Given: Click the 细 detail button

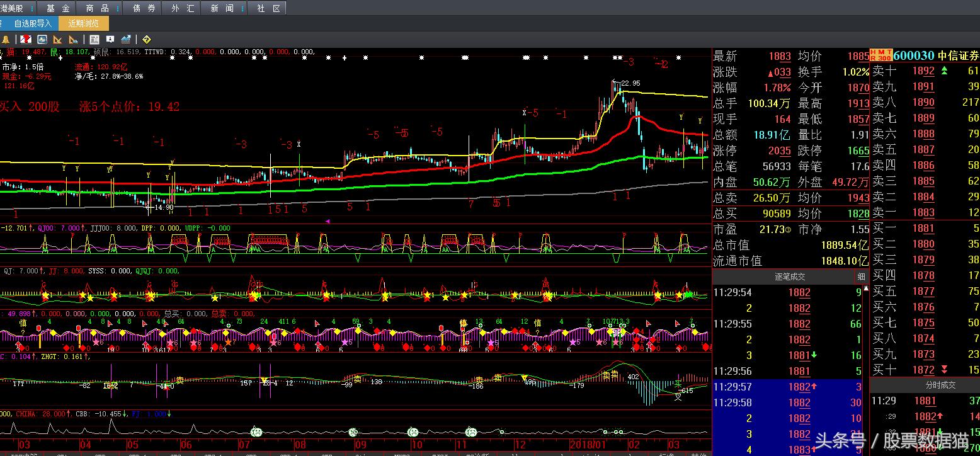Looking at the screenshot, I should point(861,276).
